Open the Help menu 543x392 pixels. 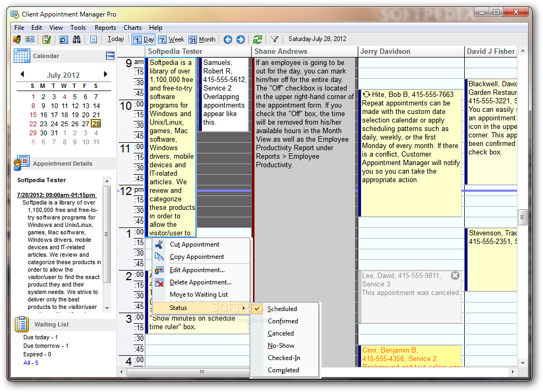click(x=155, y=28)
